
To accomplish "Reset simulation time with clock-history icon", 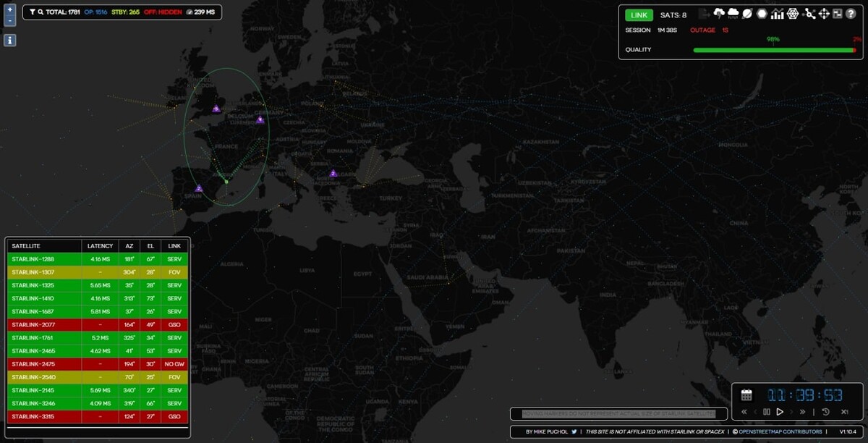I will (825, 412).
